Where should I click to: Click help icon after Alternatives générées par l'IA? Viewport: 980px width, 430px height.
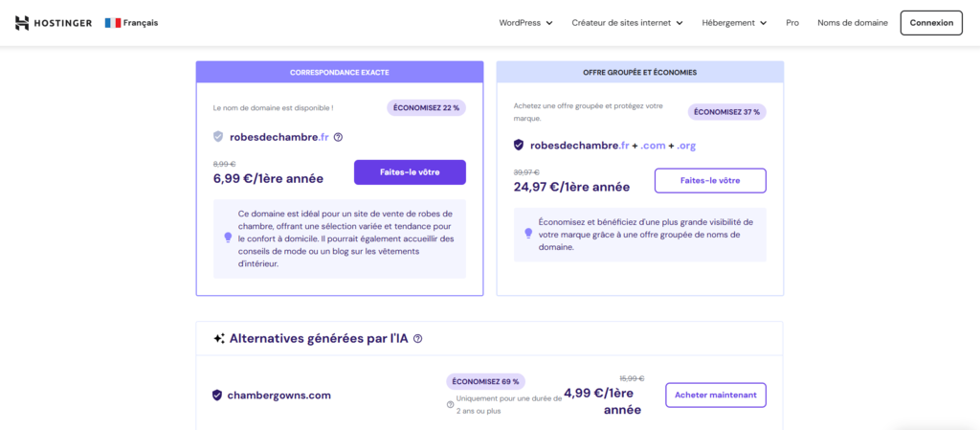pos(418,339)
